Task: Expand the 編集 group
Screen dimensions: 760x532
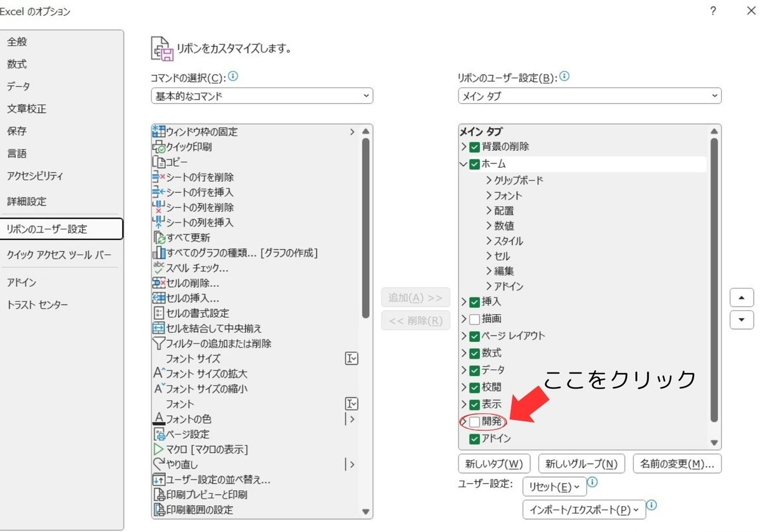Action: [489, 272]
